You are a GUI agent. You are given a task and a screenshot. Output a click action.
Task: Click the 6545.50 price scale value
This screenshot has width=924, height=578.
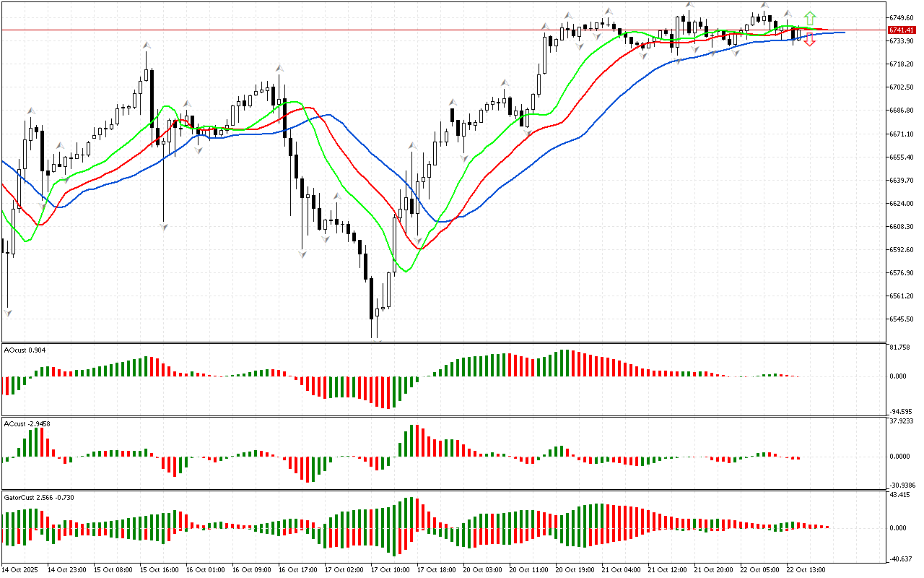coord(902,319)
